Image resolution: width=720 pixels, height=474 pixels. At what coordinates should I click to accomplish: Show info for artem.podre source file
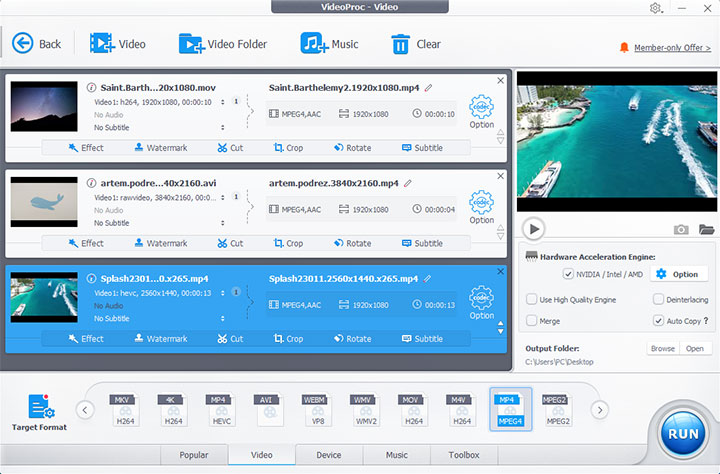coord(91,183)
